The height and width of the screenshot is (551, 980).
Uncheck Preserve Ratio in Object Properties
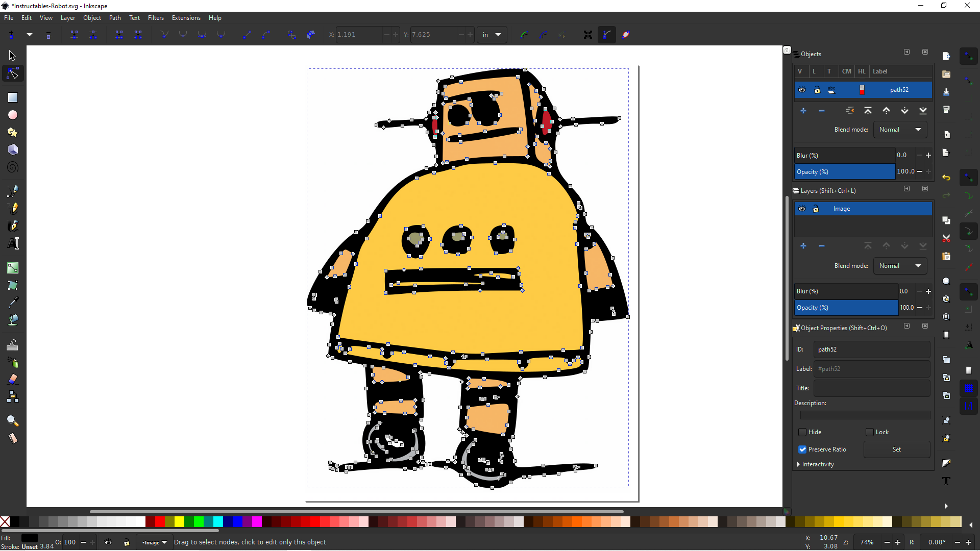(802, 449)
